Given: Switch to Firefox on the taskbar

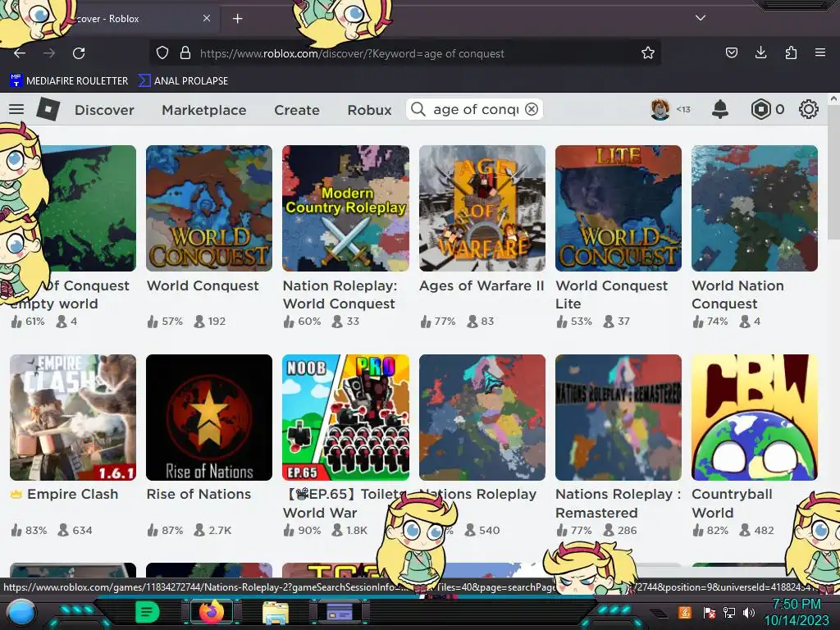Looking at the screenshot, I should [x=212, y=612].
